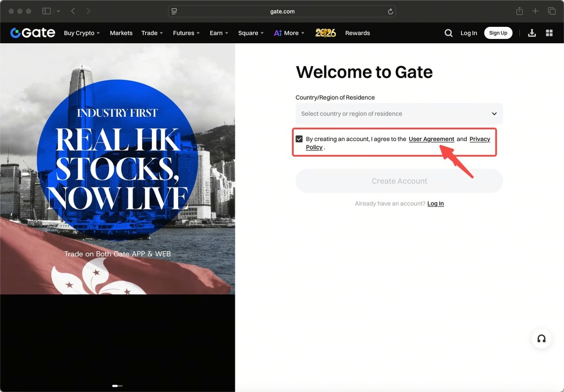Image resolution: width=564 pixels, height=392 pixels.
Task: Expand the Trade menu
Action: [x=152, y=33]
